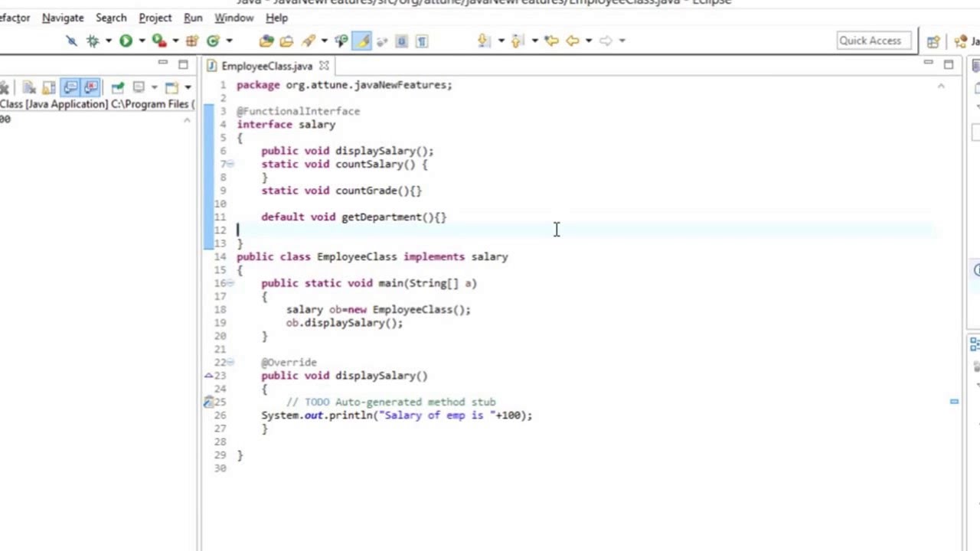Click the Pin Console icon

tap(117, 87)
